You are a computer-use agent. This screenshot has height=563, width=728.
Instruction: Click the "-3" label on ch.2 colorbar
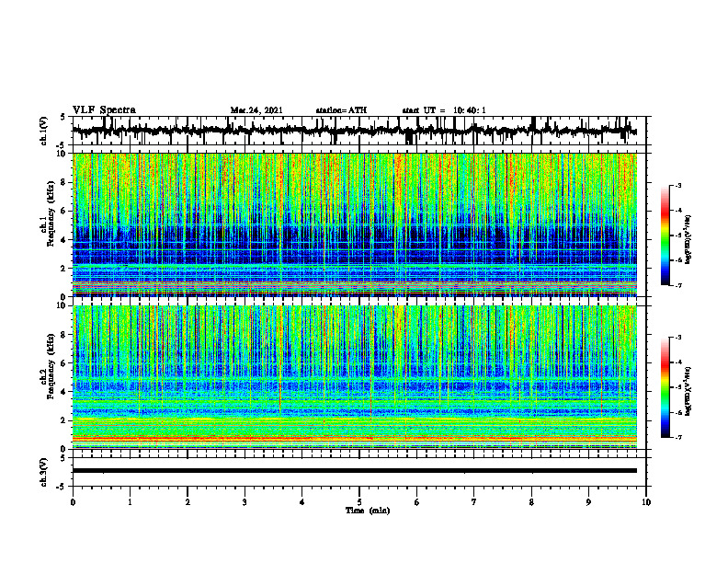(677, 338)
